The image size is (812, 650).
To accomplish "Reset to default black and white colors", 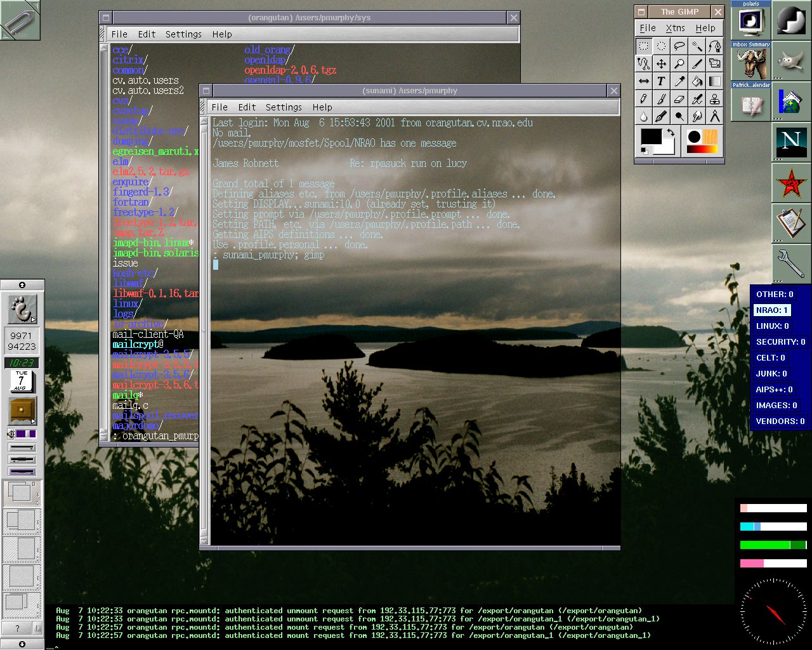I will [645, 150].
